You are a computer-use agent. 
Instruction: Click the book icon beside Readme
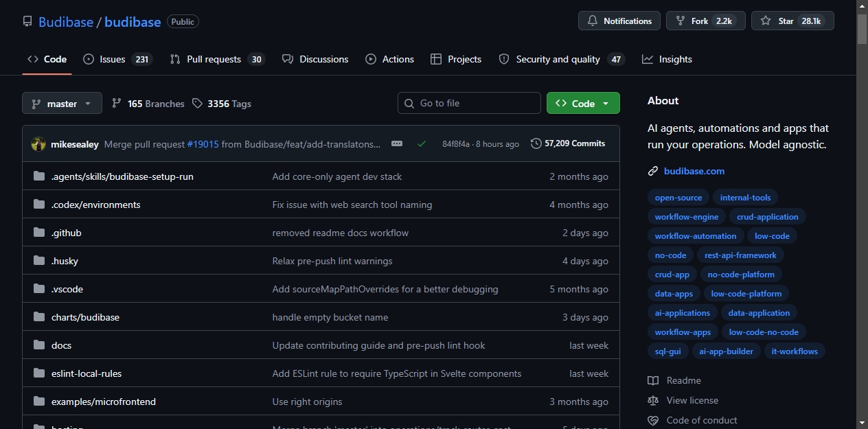653,380
